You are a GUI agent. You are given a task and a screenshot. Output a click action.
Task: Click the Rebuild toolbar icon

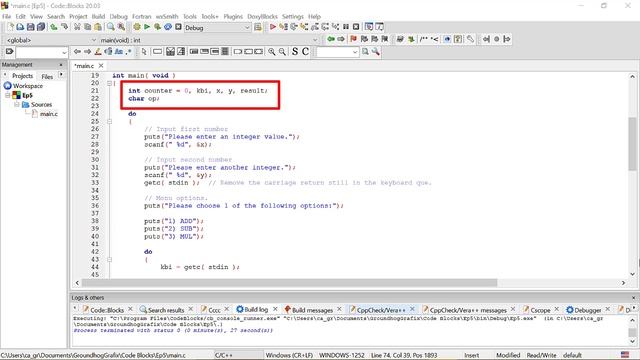(168, 27)
